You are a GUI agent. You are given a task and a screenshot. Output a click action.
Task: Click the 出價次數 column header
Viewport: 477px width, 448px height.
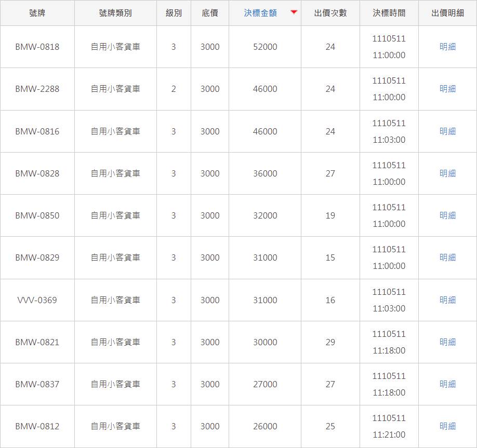pyautogui.click(x=330, y=13)
